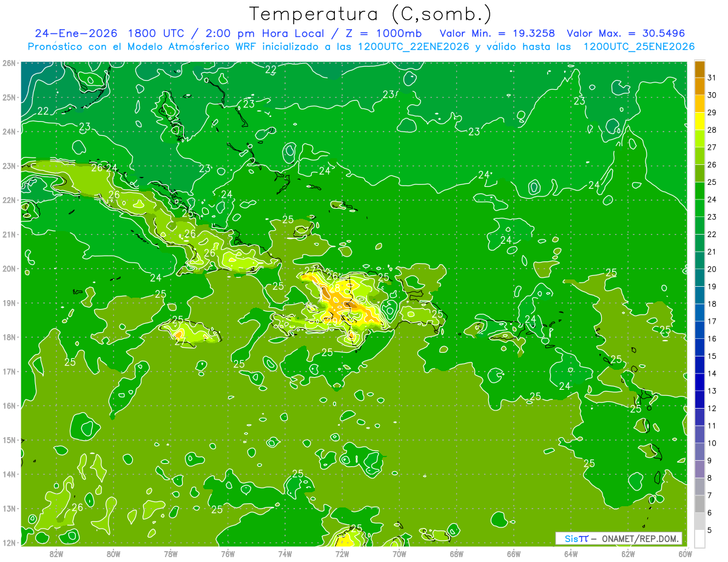Click the '64W' longitude axis label
Screen dimensions: 728x562
tap(571, 554)
